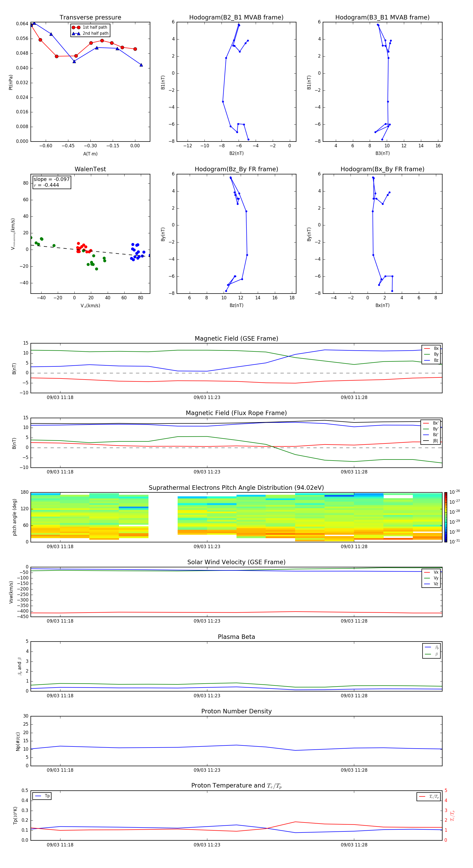Viewport: 473px width, 868px height.
Task: Click the 'WalenTest' plot title
Action: pyautogui.click(x=90, y=169)
